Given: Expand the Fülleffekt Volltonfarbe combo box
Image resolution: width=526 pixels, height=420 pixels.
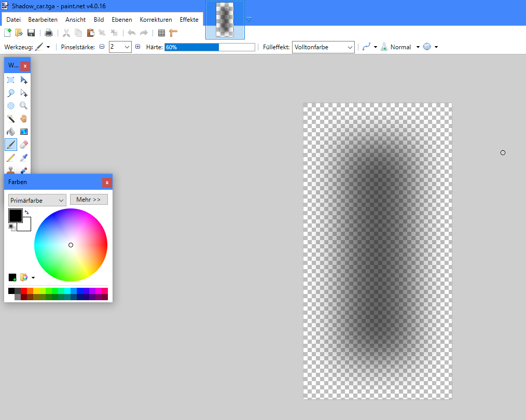Looking at the screenshot, I should (x=323, y=47).
